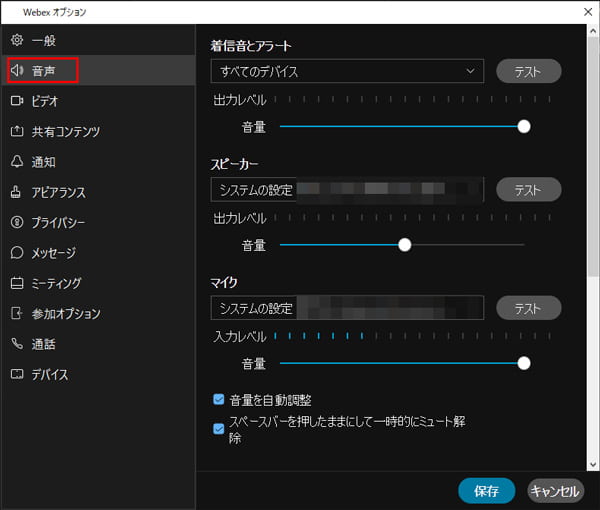Click the device icon for デバイス
Screen dimensions: 600x510
click(17, 374)
